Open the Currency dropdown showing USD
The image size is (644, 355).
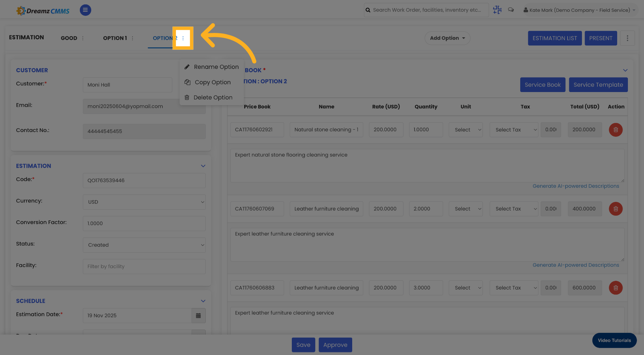(144, 202)
